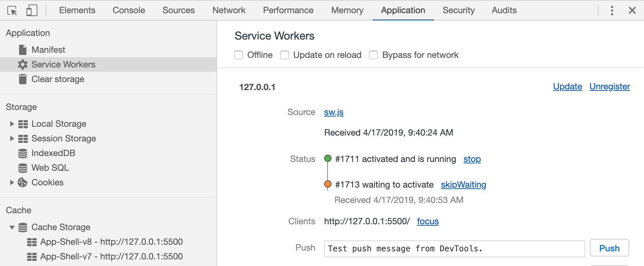Switch to the Performance tab
Viewport: 644px width, 266px height.
[288, 10]
